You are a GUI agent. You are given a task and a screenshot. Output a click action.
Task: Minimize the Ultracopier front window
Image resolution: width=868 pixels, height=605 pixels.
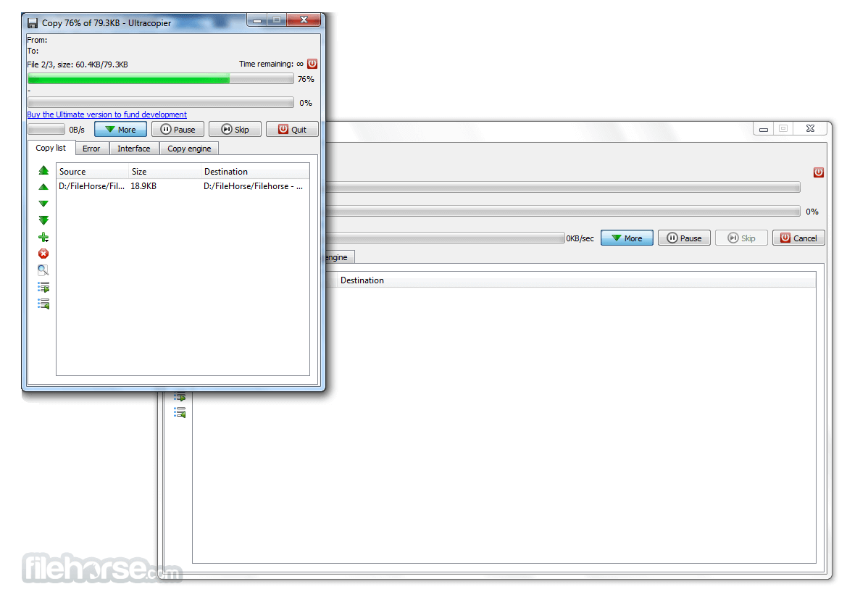[x=257, y=20]
